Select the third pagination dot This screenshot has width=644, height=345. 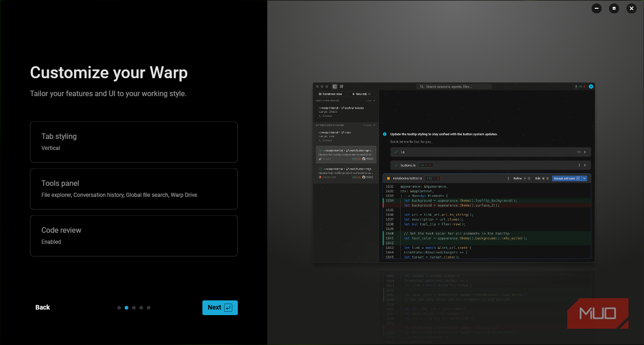pos(134,308)
